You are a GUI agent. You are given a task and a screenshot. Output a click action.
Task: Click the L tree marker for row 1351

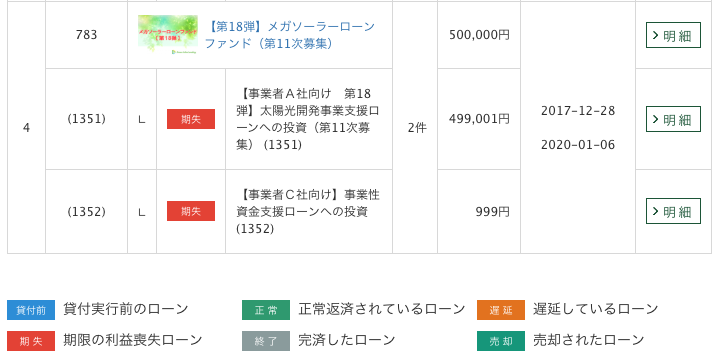click(x=142, y=120)
